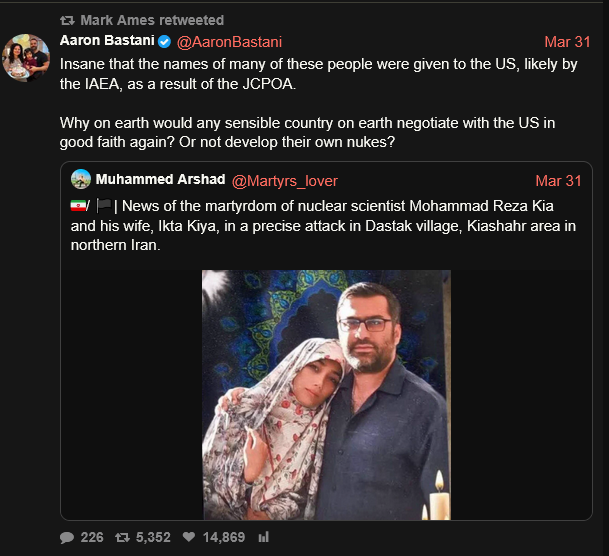Click the 14,869 likes count
The height and width of the screenshot is (556, 609).
[224, 537]
